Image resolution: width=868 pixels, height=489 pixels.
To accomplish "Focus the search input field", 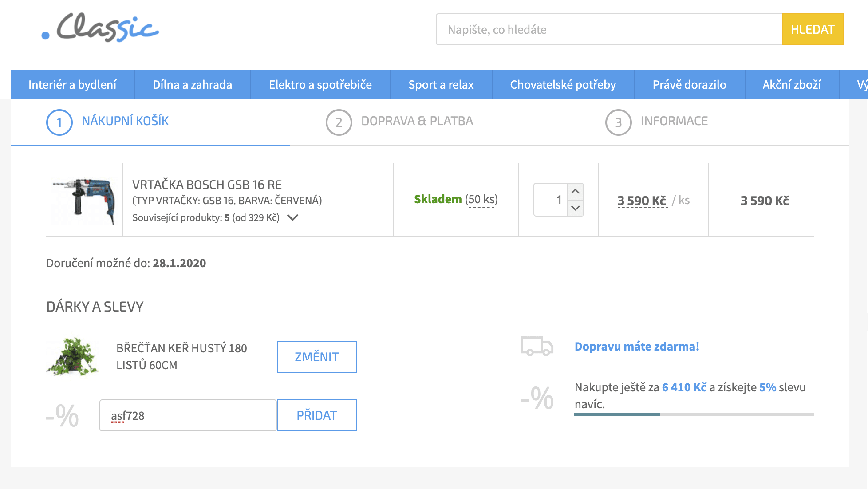I will (608, 29).
